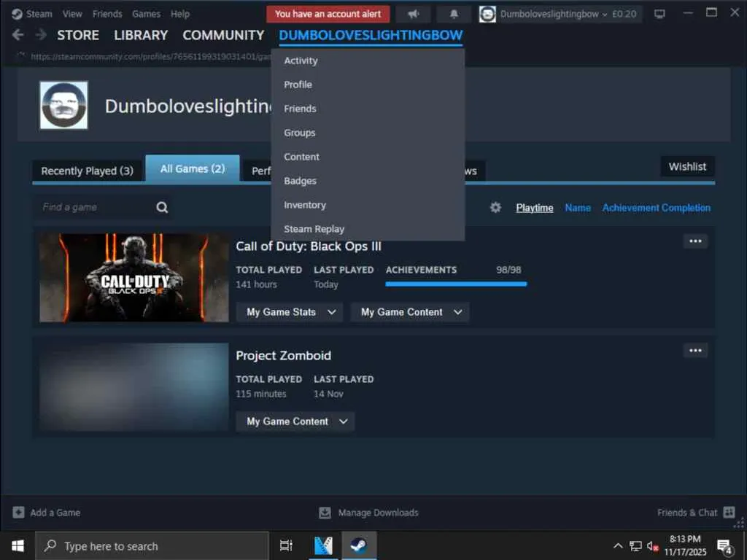Click the account avatar in the title bar
Viewport: 747px width, 560px height.
[487, 14]
